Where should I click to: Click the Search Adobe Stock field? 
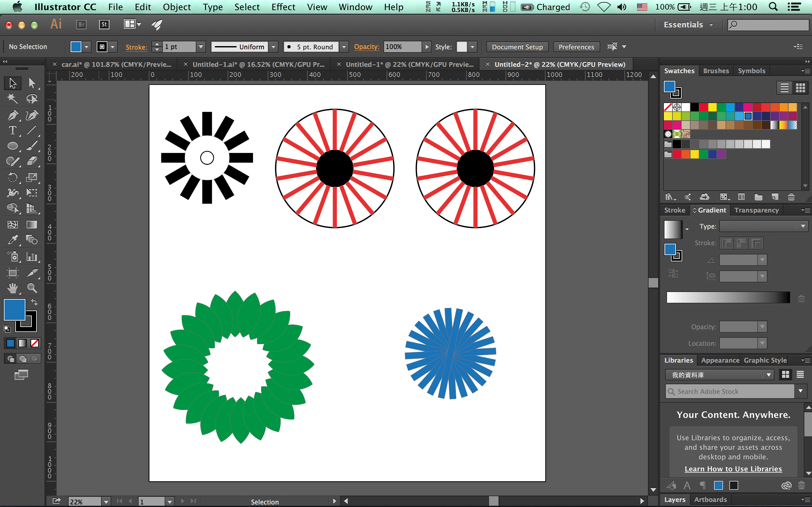(730, 391)
